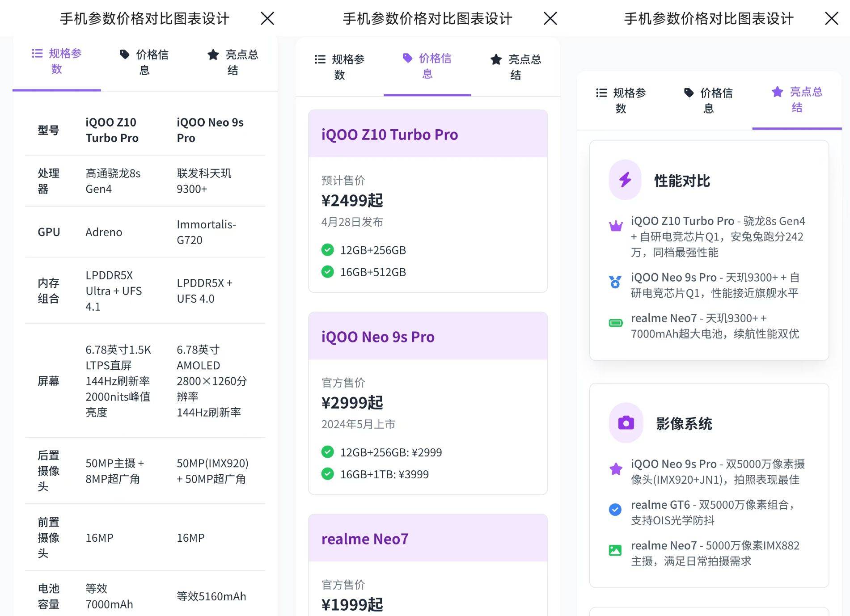Click the ¥2499起 price
Screen dimensions: 850x616
click(352, 200)
